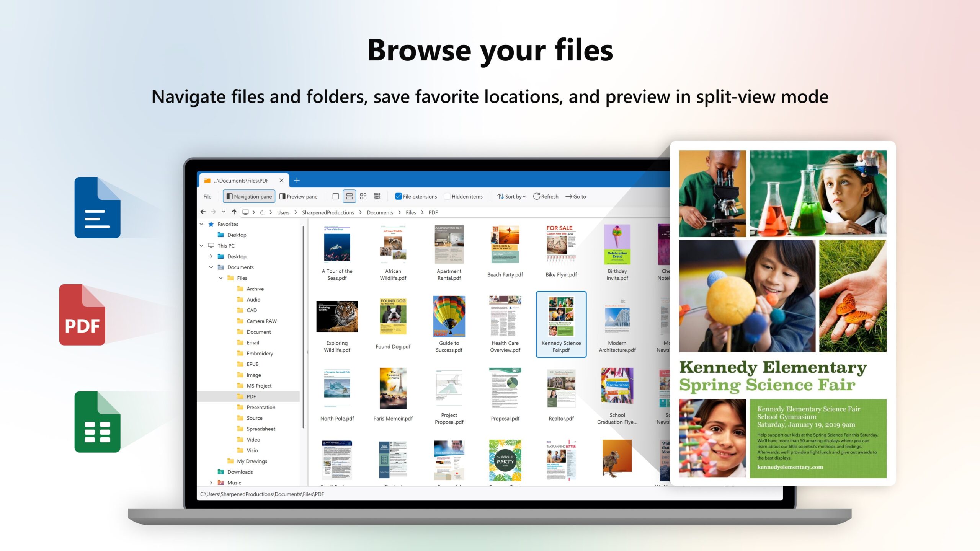Enable the Hidden items checkbox

(x=447, y=196)
